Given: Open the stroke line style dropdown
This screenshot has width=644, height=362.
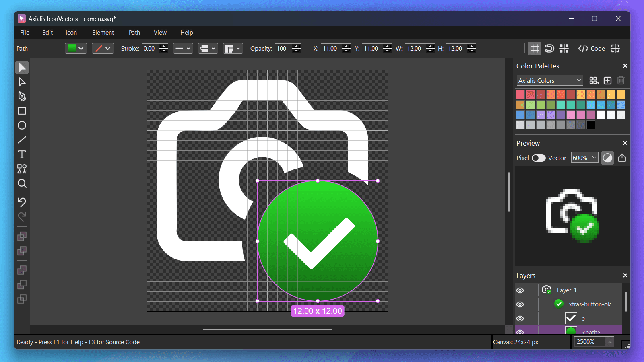Looking at the screenshot, I should click(x=183, y=49).
